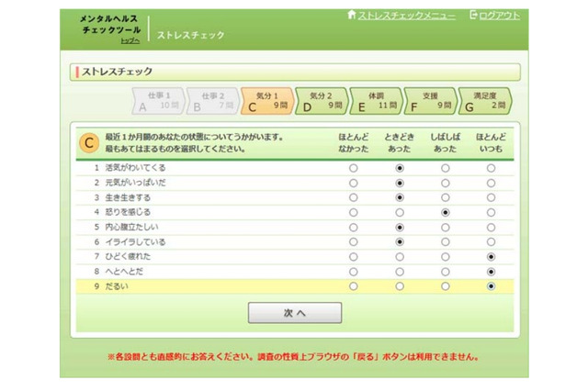Click the home icon beside ストレスチェックメニュー
588x391 pixels.
pos(351,15)
